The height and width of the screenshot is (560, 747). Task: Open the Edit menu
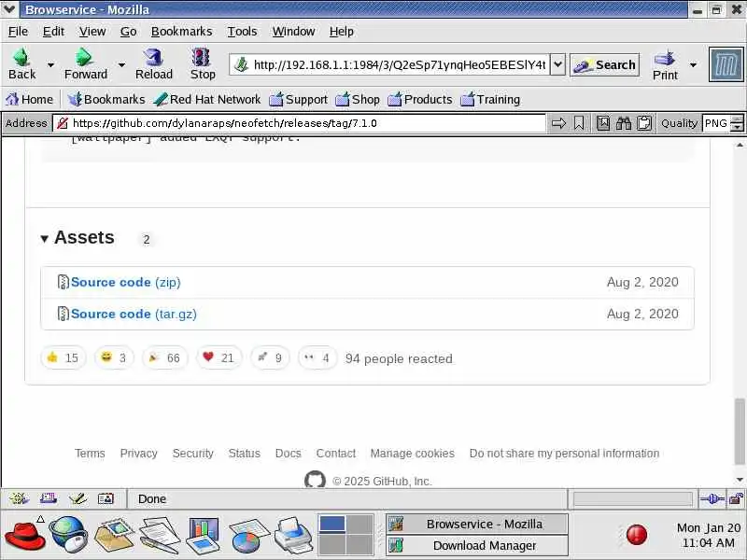pos(53,32)
